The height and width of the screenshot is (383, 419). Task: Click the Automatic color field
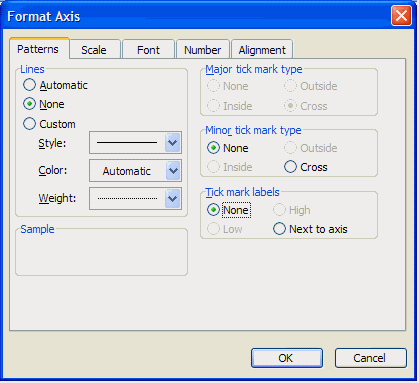pyautogui.click(x=127, y=171)
